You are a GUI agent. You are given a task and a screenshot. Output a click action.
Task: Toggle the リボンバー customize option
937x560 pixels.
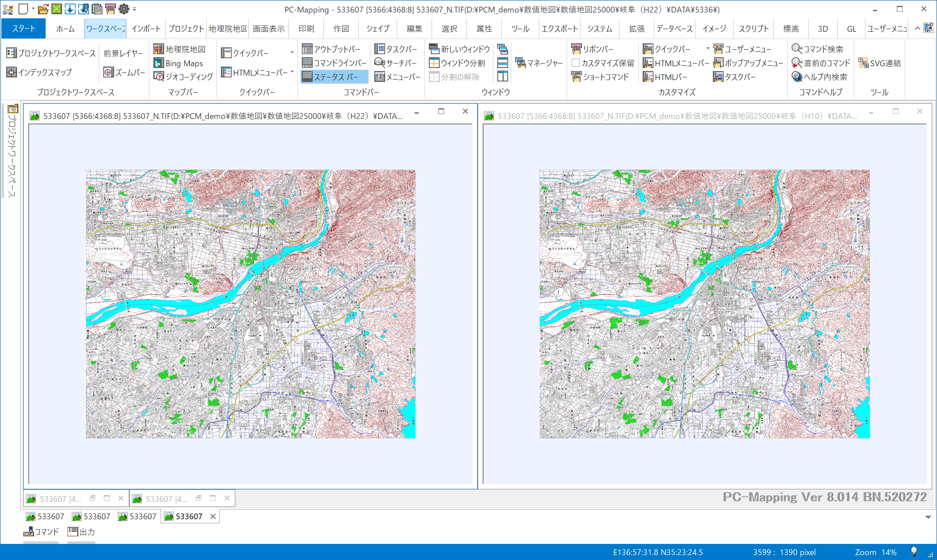point(592,49)
